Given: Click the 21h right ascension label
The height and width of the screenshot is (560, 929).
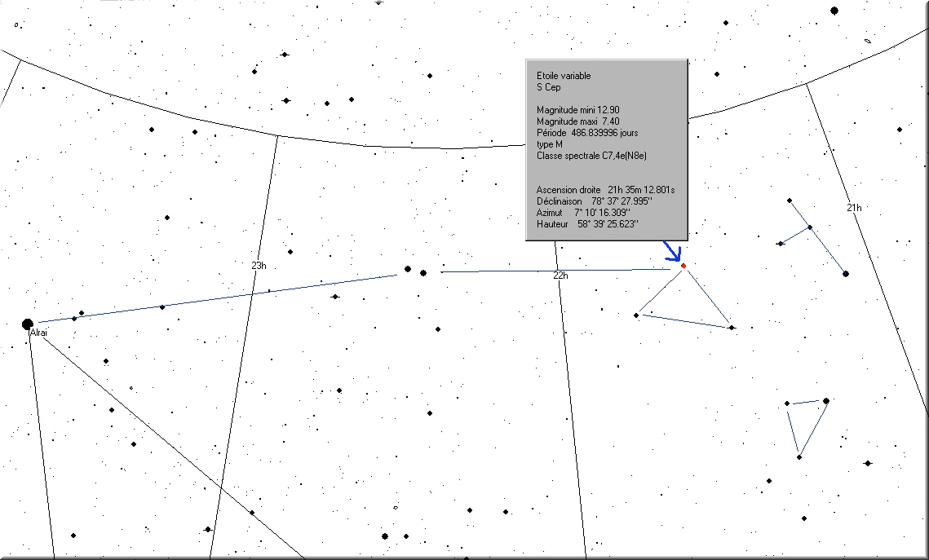Looking at the screenshot, I should 854,208.
